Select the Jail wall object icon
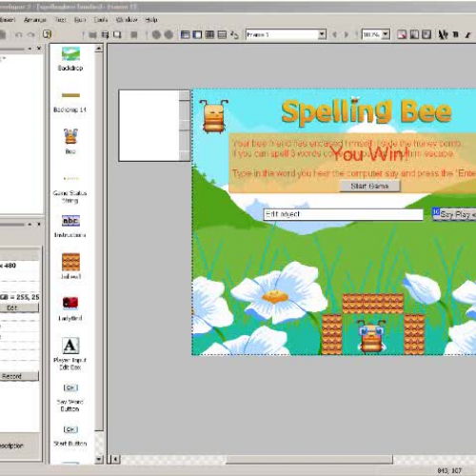This screenshot has height=476, width=476. [x=70, y=262]
